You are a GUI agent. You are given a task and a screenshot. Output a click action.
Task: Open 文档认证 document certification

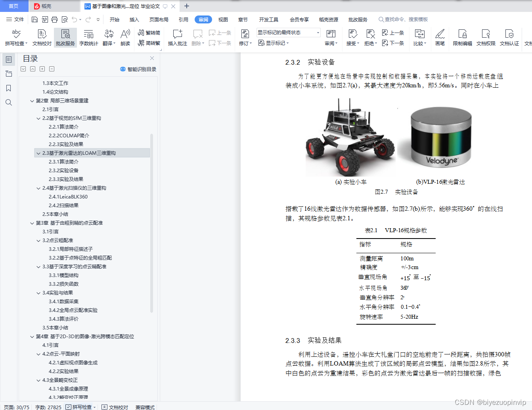click(509, 38)
